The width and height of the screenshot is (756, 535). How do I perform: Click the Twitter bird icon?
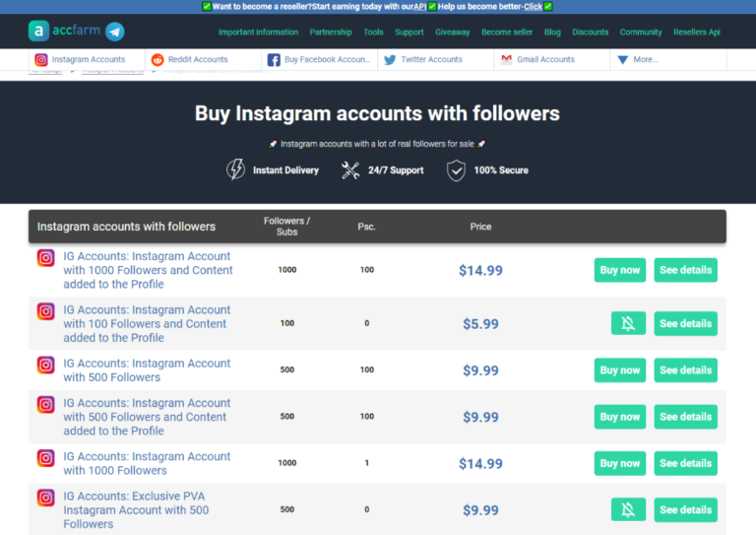click(390, 59)
